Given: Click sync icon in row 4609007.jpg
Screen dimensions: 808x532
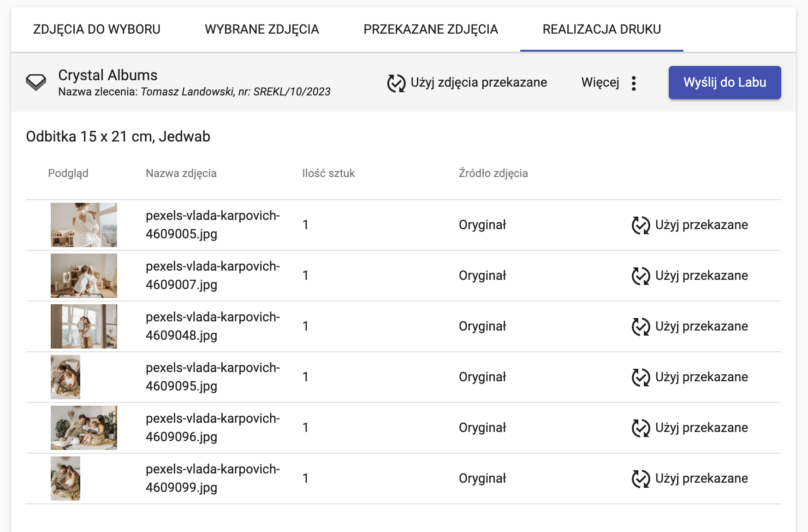Looking at the screenshot, I should (x=641, y=276).
